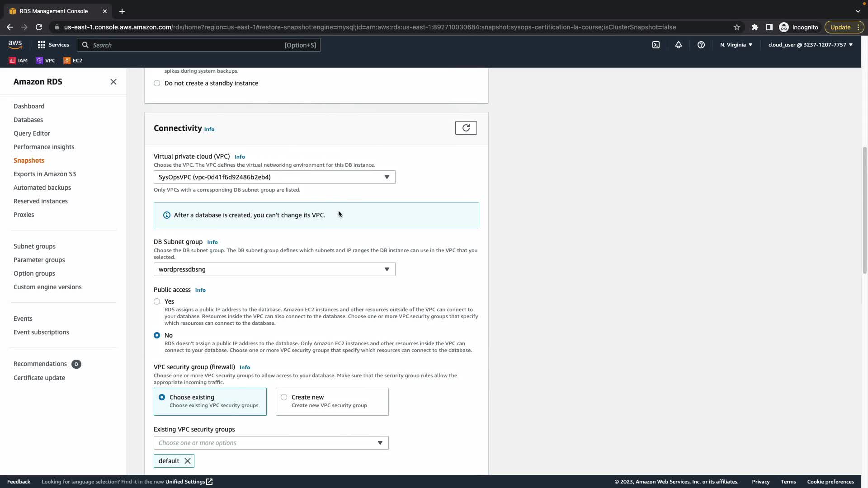Close the Amazon RDS sidebar panel
Screen dimensions: 868x488
coord(113,82)
